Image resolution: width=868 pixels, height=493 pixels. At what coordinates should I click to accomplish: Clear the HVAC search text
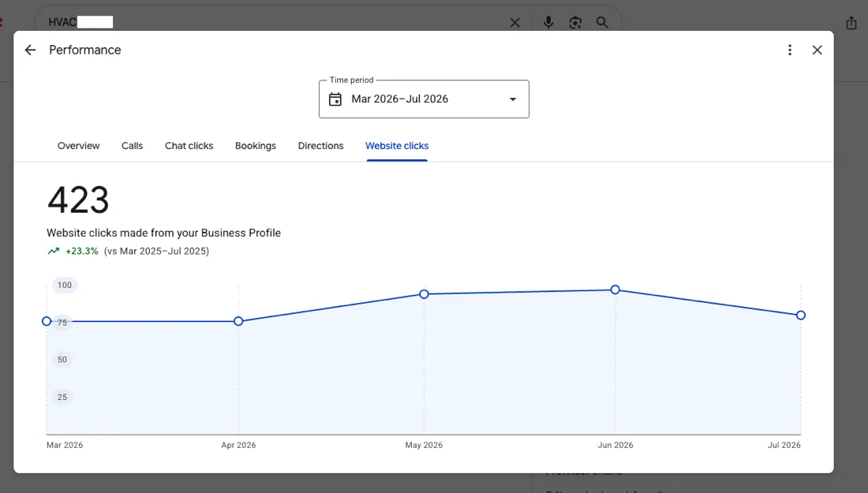point(514,23)
